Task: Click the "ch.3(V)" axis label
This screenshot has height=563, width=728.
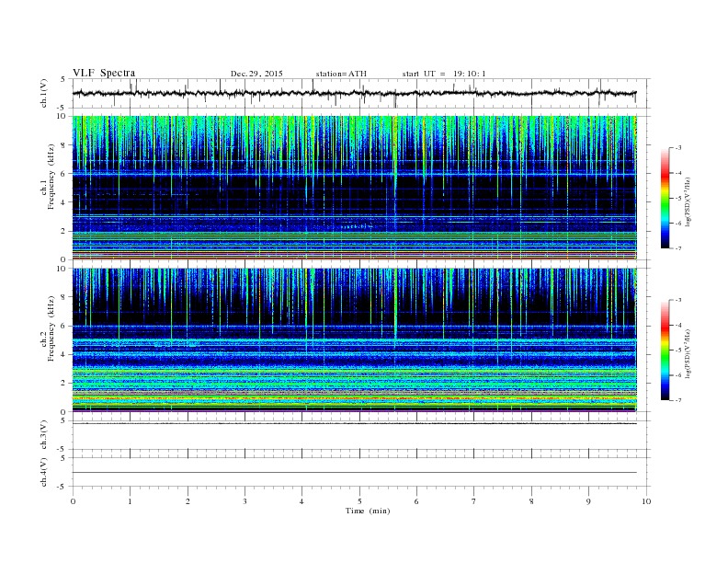Action: [44, 435]
